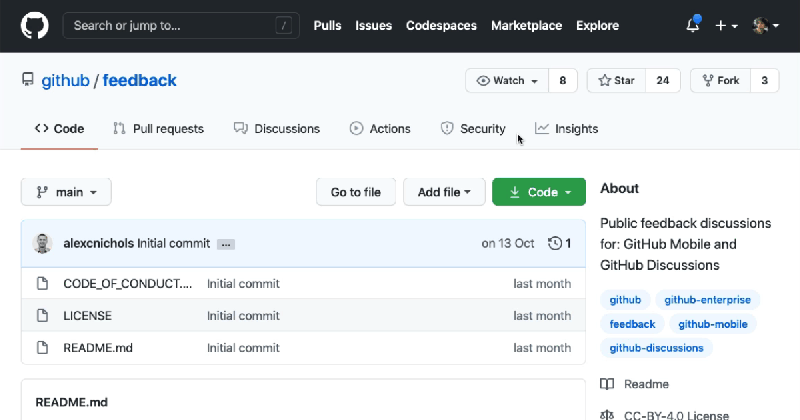This screenshot has width=800, height=420.
Task: Click the file icon for LICENSE
Action: (x=42, y=315)
